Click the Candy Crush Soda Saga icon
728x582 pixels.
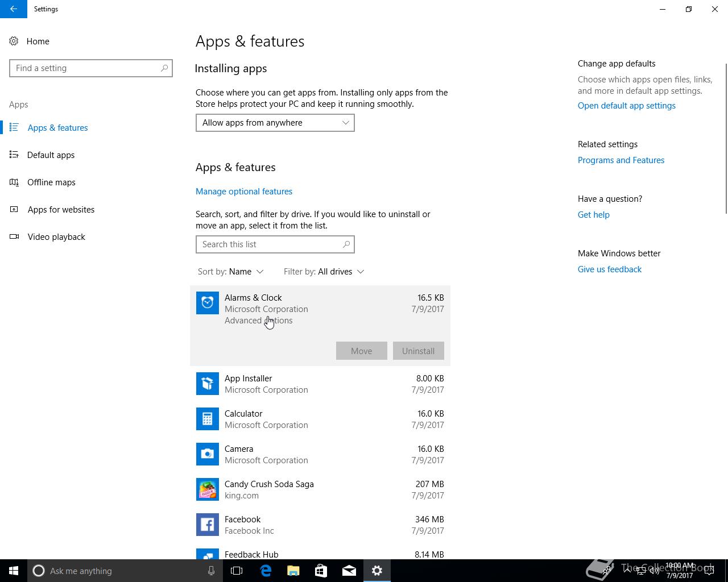208,489
